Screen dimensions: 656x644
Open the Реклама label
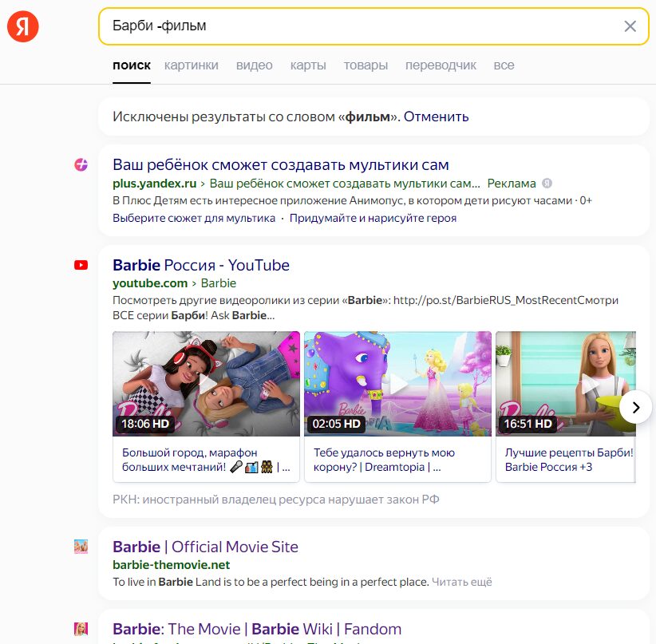[512, 184]
